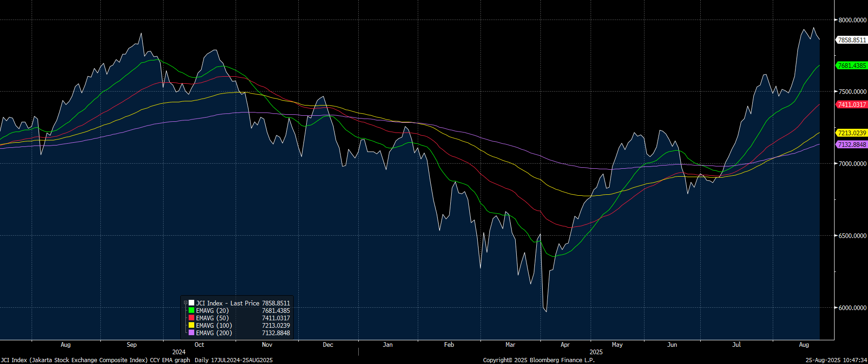This screenshot has height=364, width=868.
Task: Select the EMAVG (20) legend label
Action: [212, 311]
